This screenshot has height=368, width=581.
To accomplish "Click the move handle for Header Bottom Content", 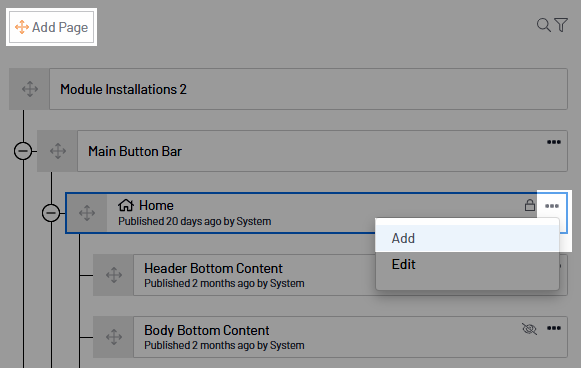I will pyautogui.click(x=113, y=275).
